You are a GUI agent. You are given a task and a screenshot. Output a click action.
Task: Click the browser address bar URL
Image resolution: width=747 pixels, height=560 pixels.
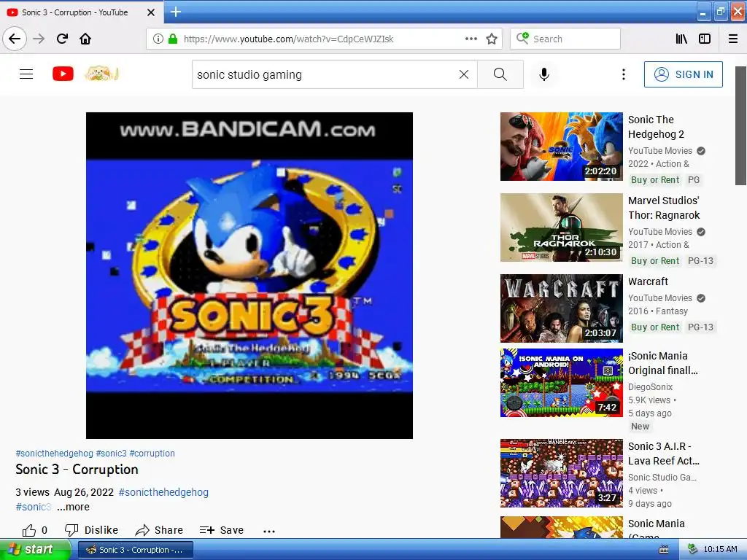pyautogui.click(x=289, y=39)
